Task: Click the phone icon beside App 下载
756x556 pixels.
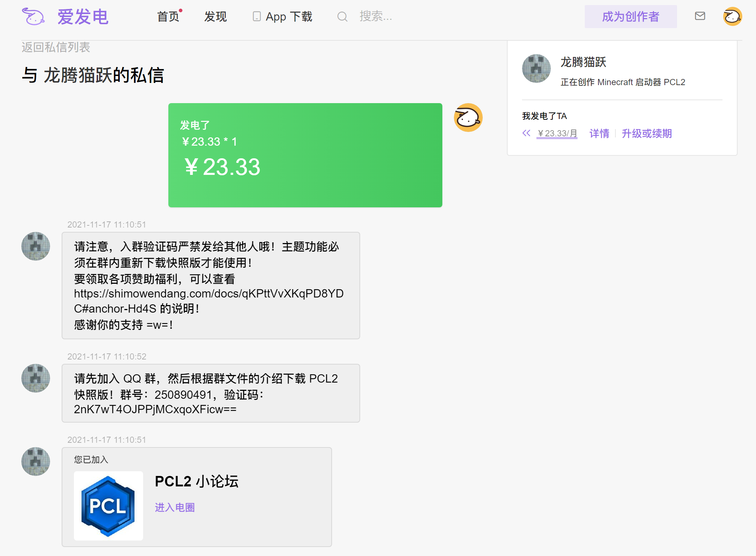Action: [256, 16]
